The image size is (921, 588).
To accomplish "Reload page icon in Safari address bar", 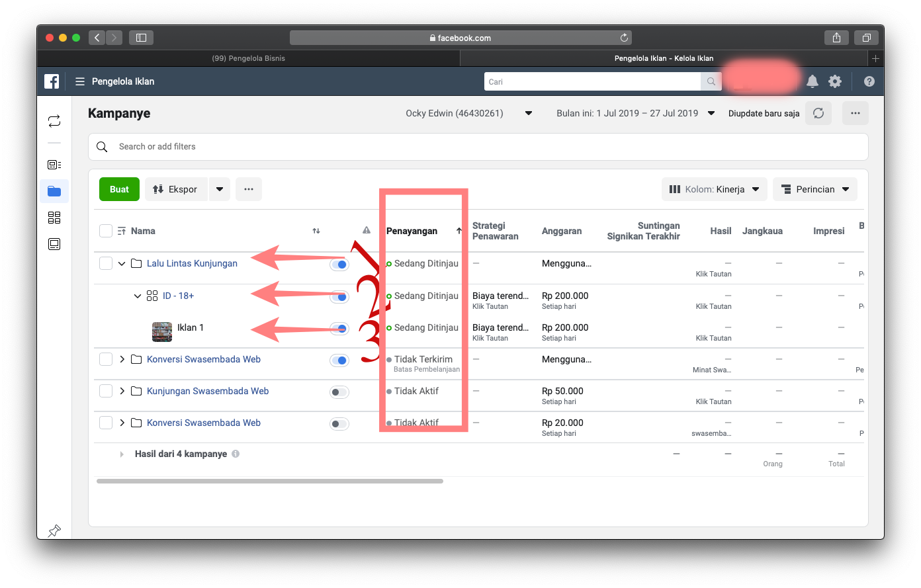I will [x=624, y=38].
